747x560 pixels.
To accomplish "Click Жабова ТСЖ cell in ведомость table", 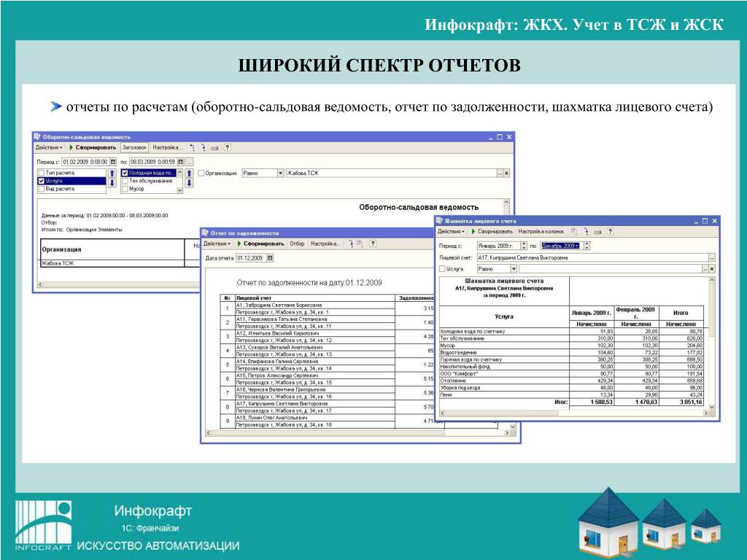I will 112,263.
